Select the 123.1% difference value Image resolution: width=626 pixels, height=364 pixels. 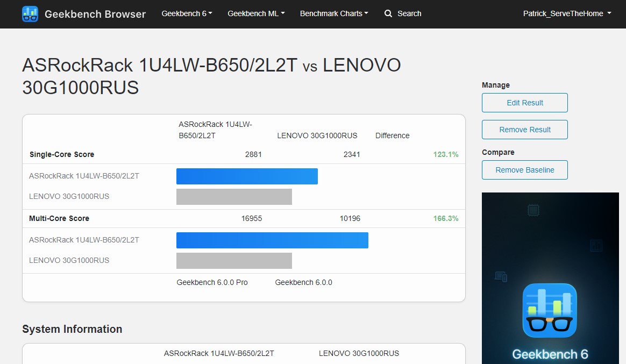click(x=445, y=154)
